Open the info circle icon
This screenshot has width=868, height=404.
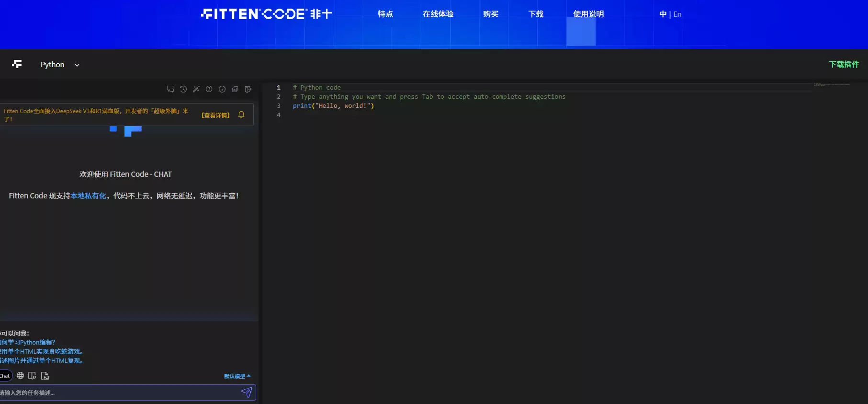[222, 89]
